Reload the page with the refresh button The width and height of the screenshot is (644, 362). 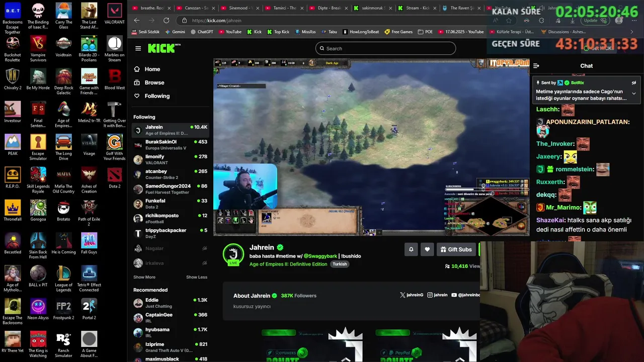coord(166,21)
